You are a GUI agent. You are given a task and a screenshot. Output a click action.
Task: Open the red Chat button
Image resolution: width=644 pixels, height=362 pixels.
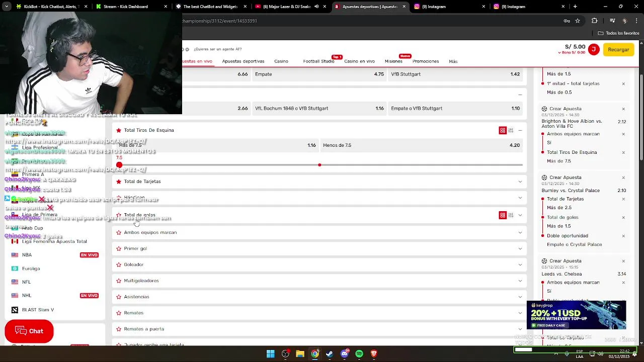(x=29, y=331)
